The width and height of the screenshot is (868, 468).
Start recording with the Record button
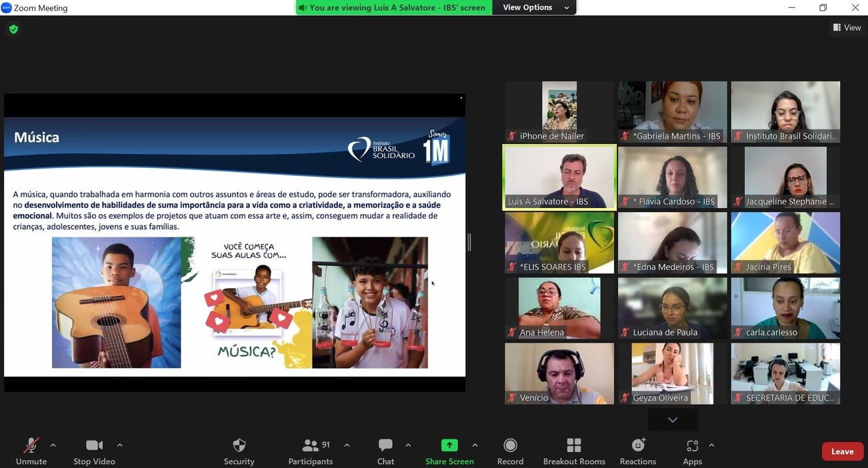coord(510,445)
